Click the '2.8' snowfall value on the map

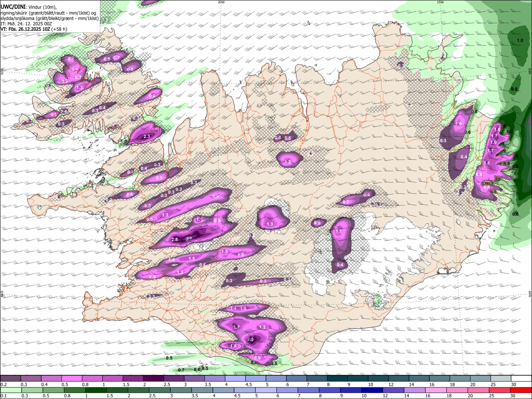tap(175, 239)
